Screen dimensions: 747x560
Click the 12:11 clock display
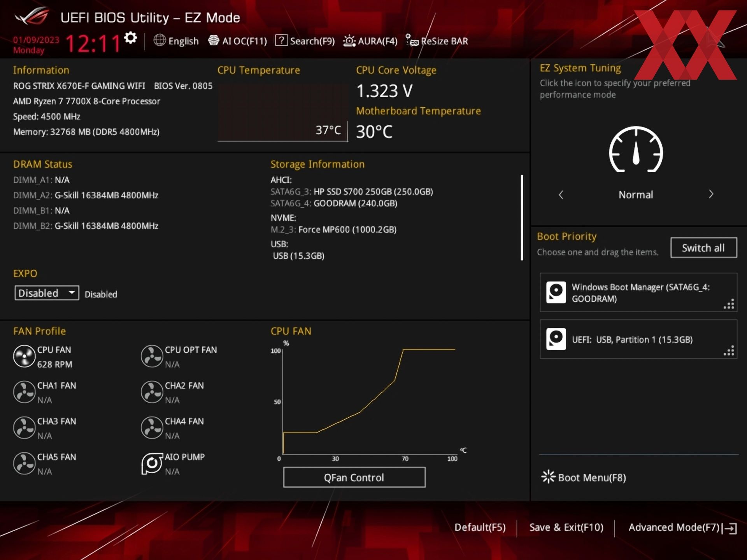(x=93, y=43)
